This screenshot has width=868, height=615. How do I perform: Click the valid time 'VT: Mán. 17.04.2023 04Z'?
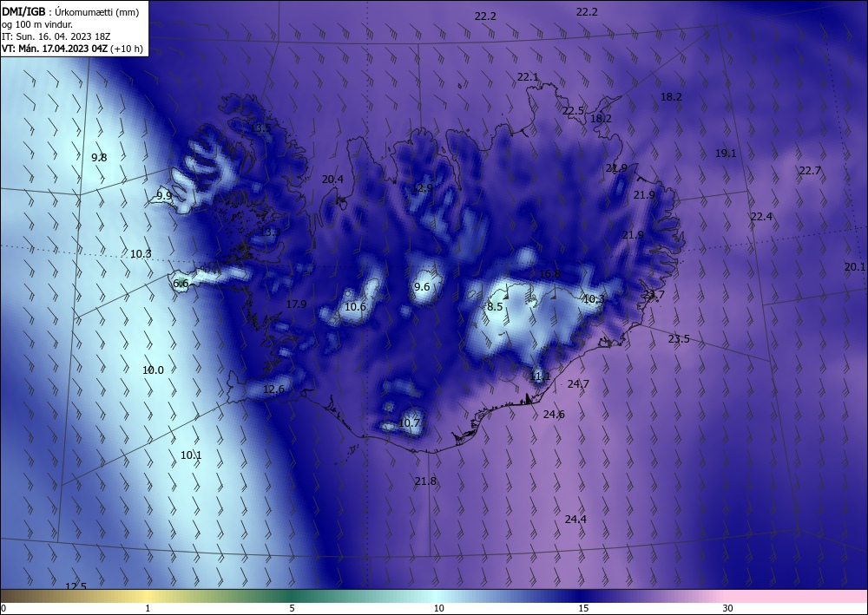coord(55,49)
